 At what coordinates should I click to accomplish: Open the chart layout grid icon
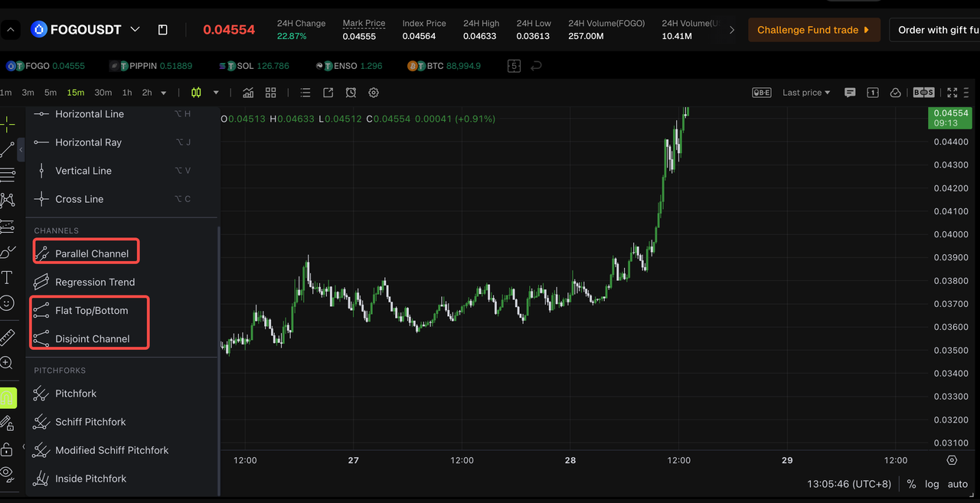click(270, 93)
